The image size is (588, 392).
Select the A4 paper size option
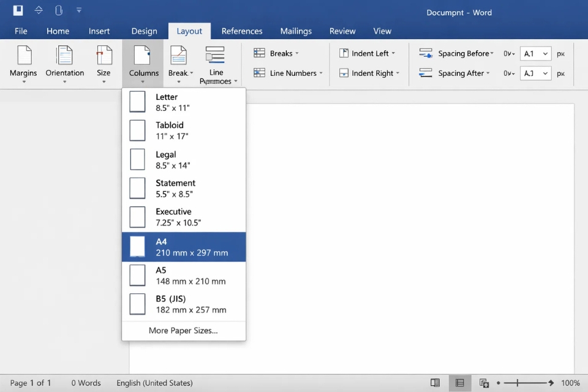184,246
